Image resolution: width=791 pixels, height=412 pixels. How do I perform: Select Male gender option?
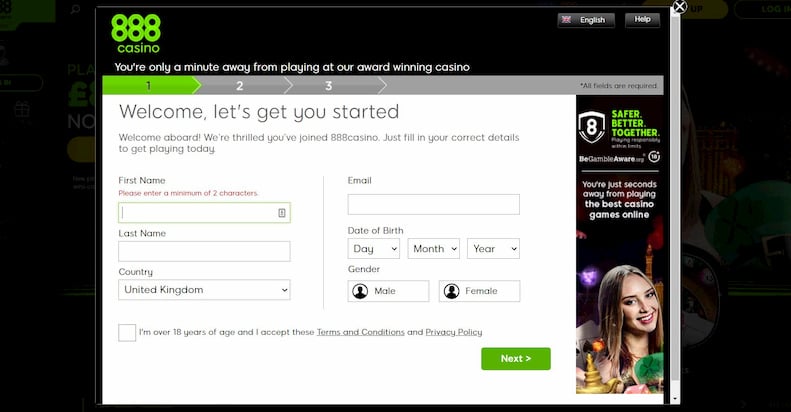point(388,291)
